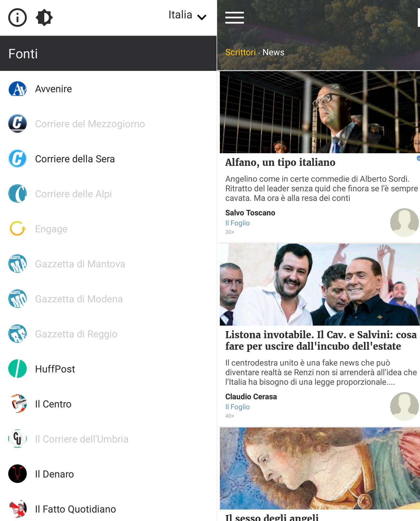Screen dimensions: 420x521
Task: Switch to the Scrittori tab
Action: (240, 52)
